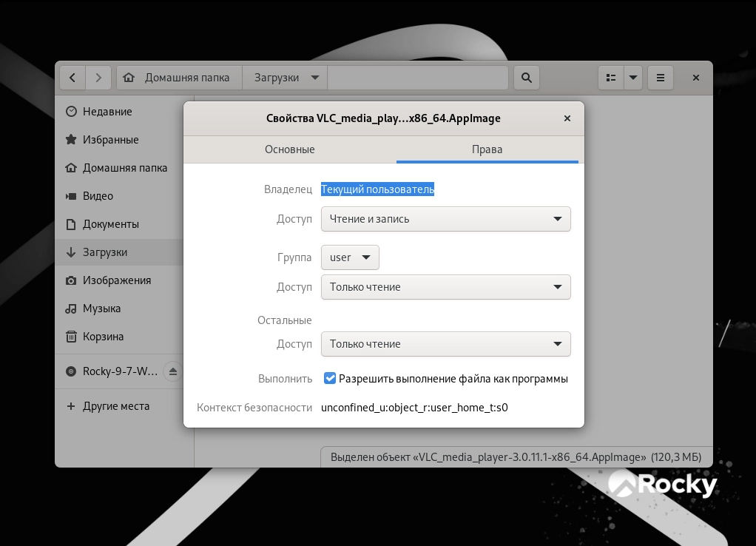Click the Starred star icon in sidebar

(71, 139)
